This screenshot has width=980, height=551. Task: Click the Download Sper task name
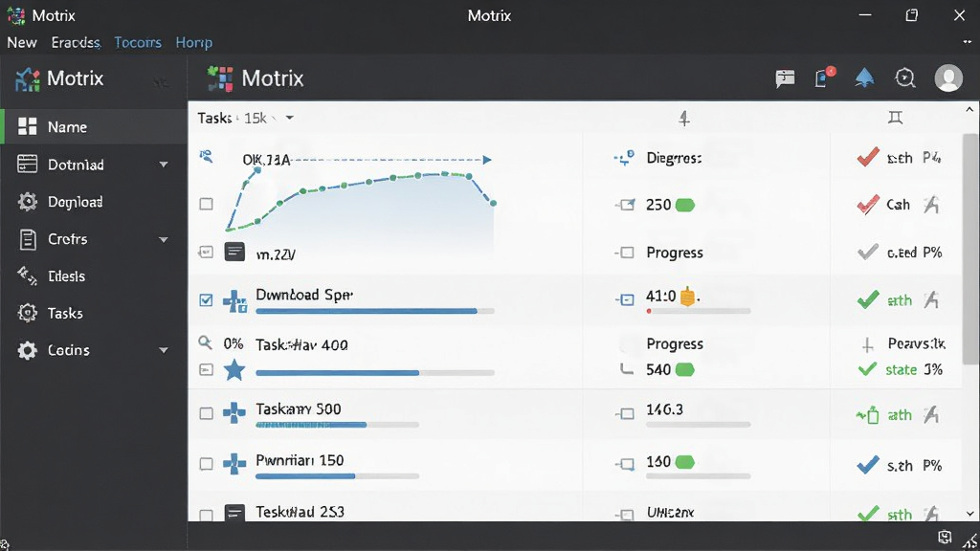click(304, 295)
